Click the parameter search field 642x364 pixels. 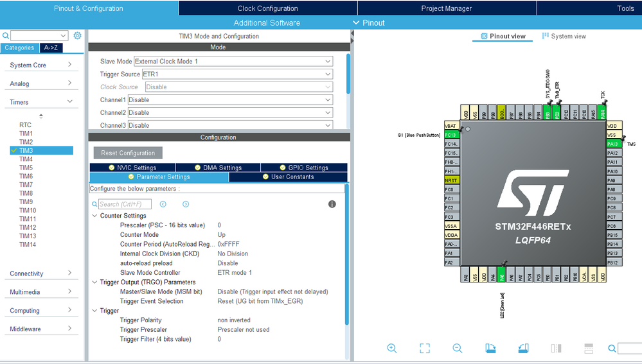pyautogui.click(x=125, y=204)
